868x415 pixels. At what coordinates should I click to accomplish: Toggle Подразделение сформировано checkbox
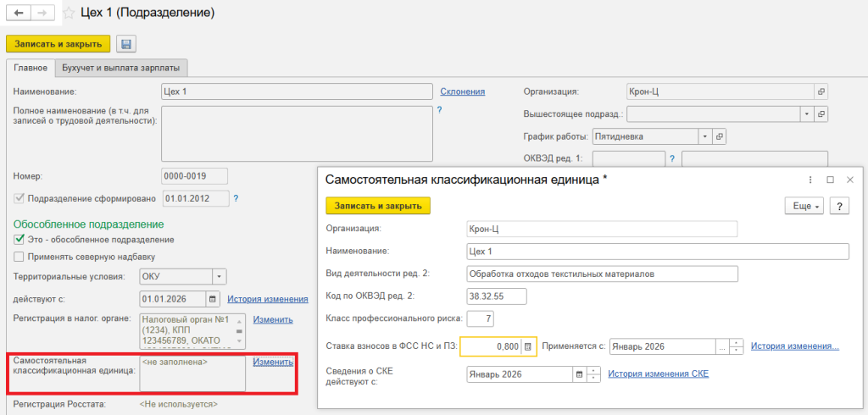click(x=19, y=199)
